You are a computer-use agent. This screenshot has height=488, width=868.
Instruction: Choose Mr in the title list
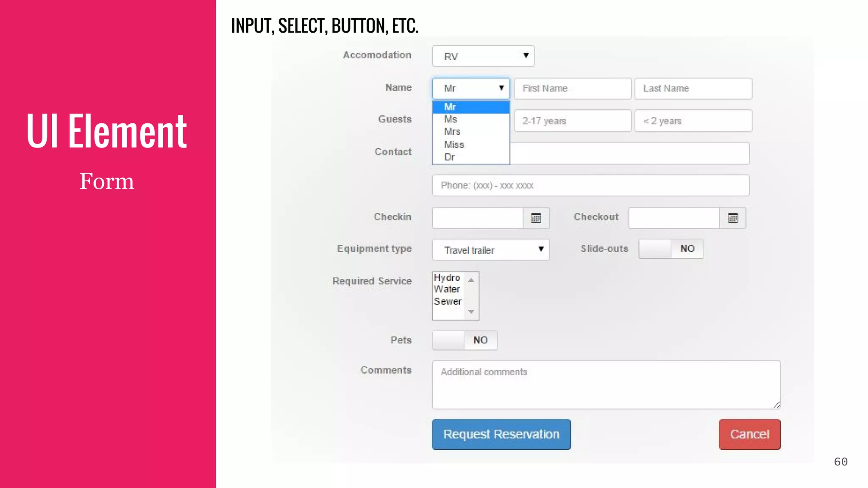(x=471, y=107)
